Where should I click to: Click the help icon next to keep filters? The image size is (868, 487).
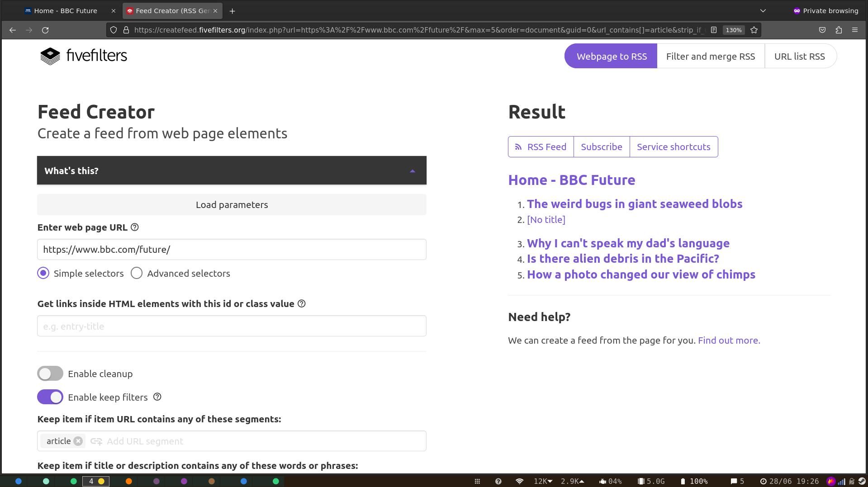coord(157,397)
